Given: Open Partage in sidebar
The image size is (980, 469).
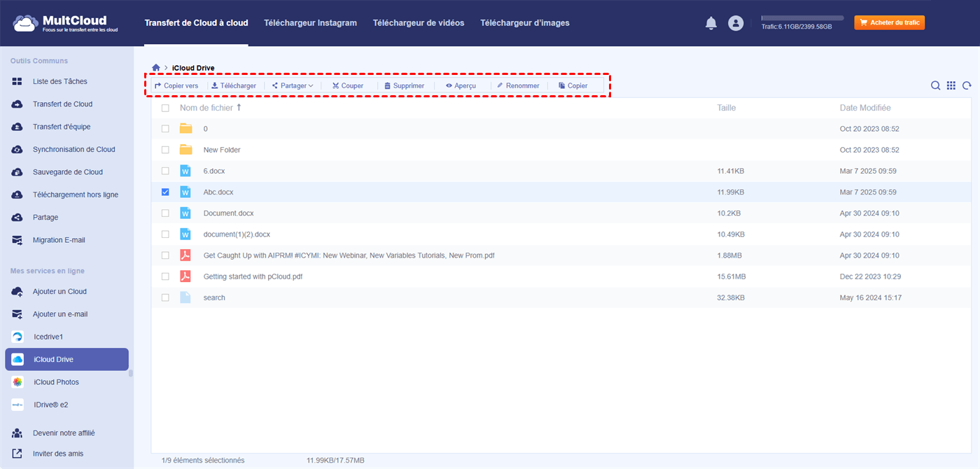Looking at the screenshot, I should (45, 218).
